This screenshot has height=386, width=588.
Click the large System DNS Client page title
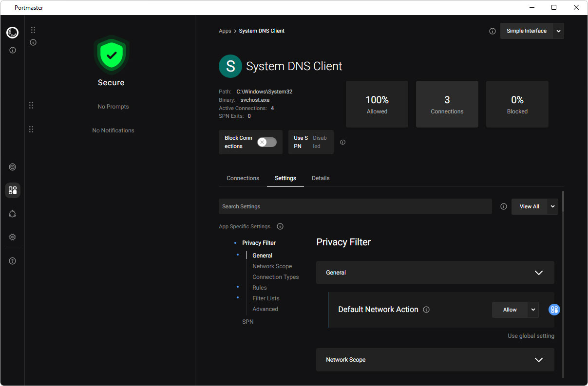tap(294, 66)
